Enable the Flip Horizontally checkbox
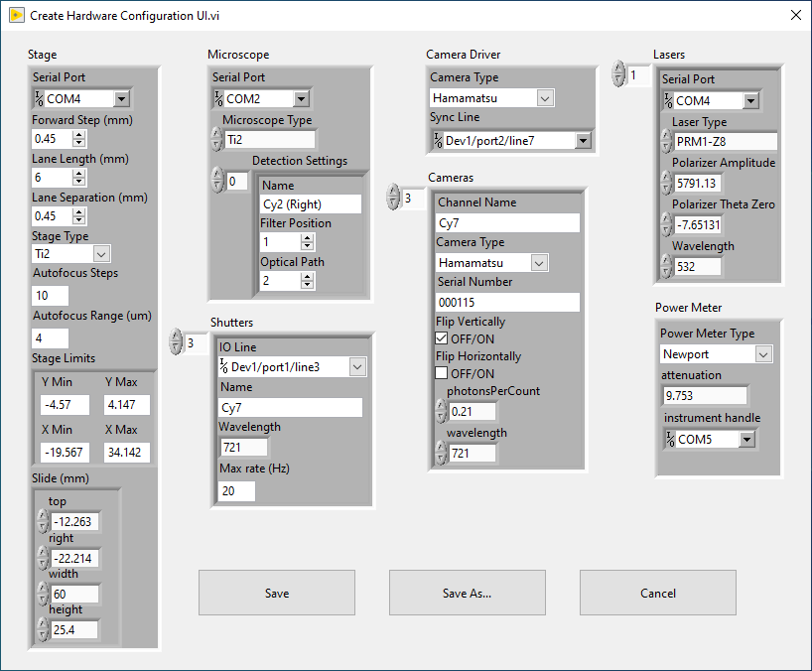Viewport: 812px width, 671px height. point(441,373)
